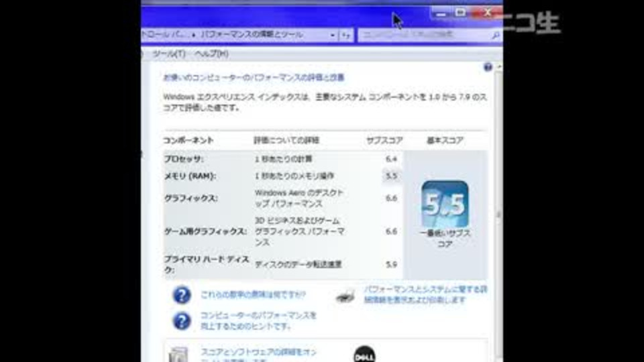Click the highlighted 5.5 memory subscore
Viewport: 644px width, 362px height.
coord(391,176)
